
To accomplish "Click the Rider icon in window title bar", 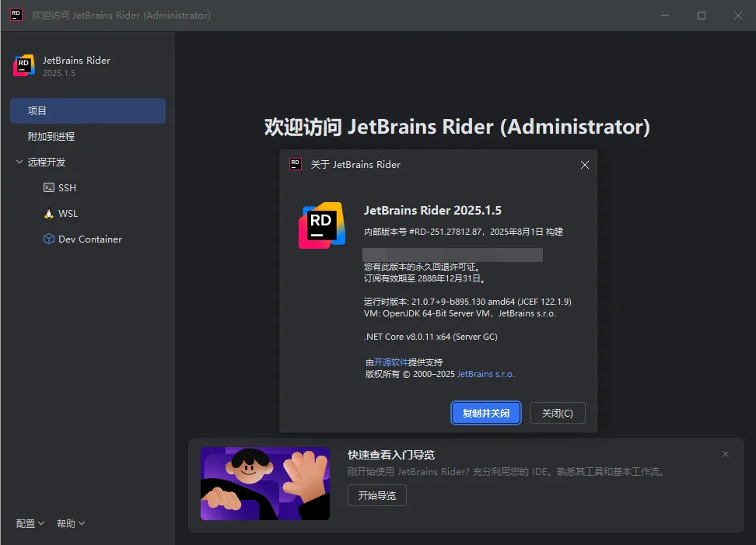I will [x=16, y=16].
